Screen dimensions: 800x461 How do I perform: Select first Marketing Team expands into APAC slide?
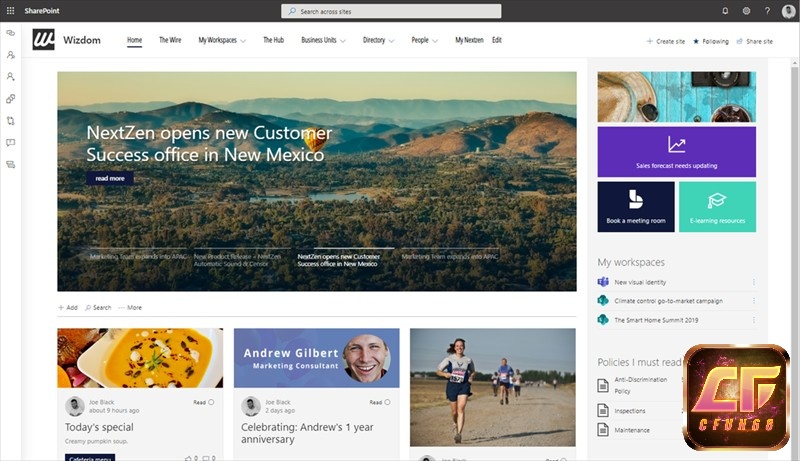(138, 257)
